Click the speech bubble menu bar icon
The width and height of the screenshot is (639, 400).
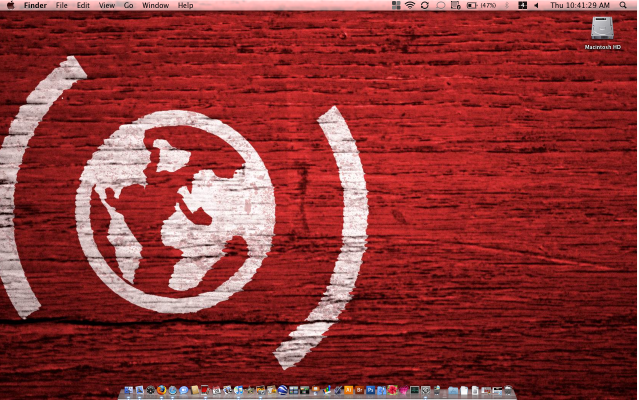[x=440, y=5]
